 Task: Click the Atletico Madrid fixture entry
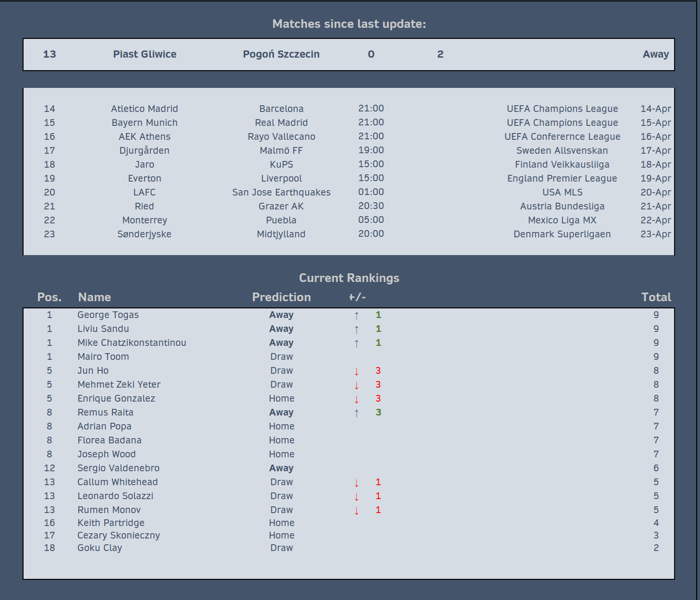click(x=145, y=109)
